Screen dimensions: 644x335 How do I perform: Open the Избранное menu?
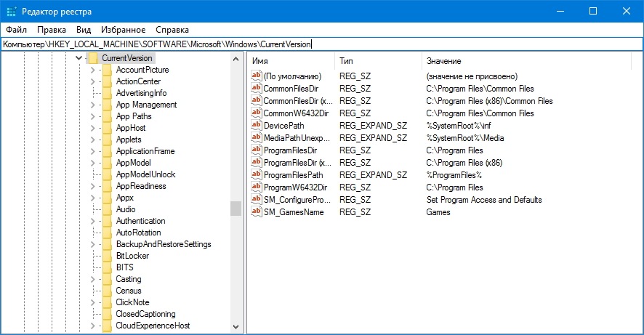point(124,30)
